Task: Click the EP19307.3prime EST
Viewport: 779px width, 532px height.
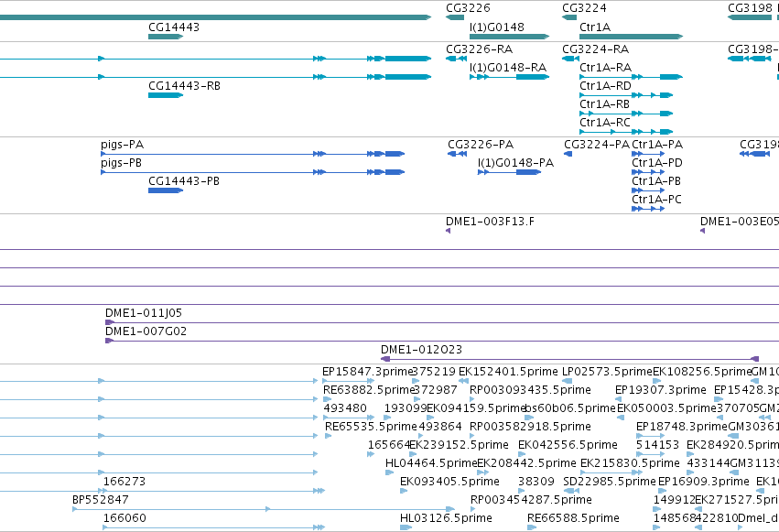Action: [618, 399]
